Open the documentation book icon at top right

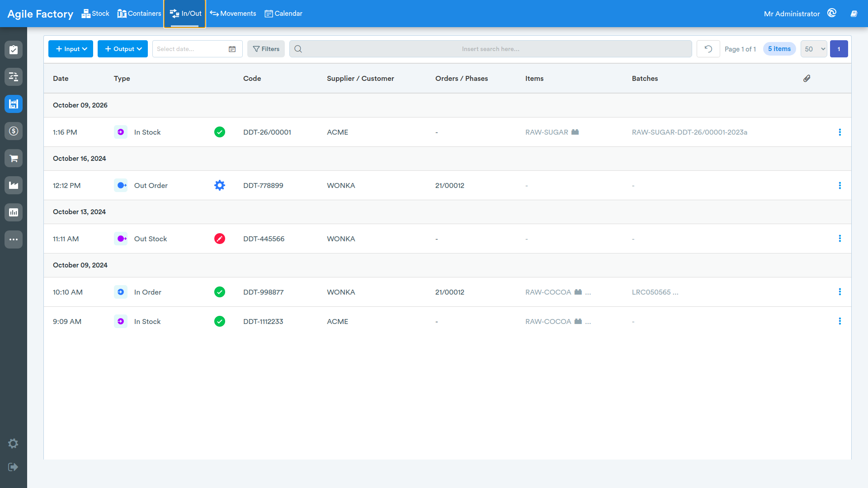[x=854, y=14]
